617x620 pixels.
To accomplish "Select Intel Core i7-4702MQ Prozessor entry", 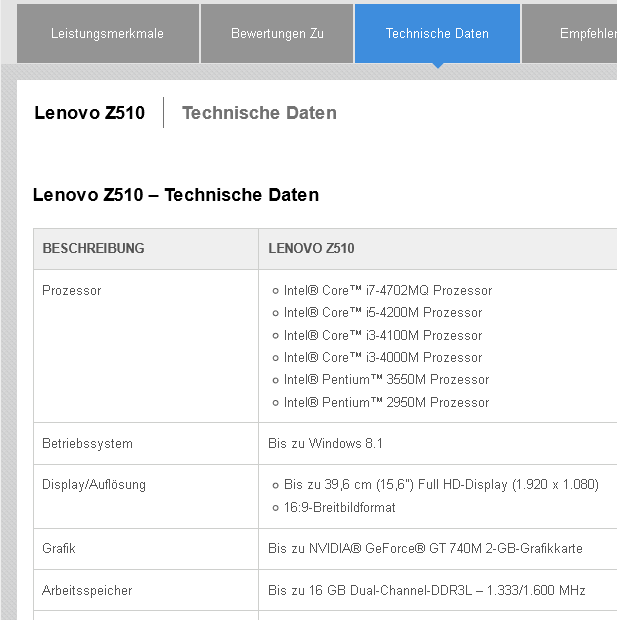I will pos(388,291).
